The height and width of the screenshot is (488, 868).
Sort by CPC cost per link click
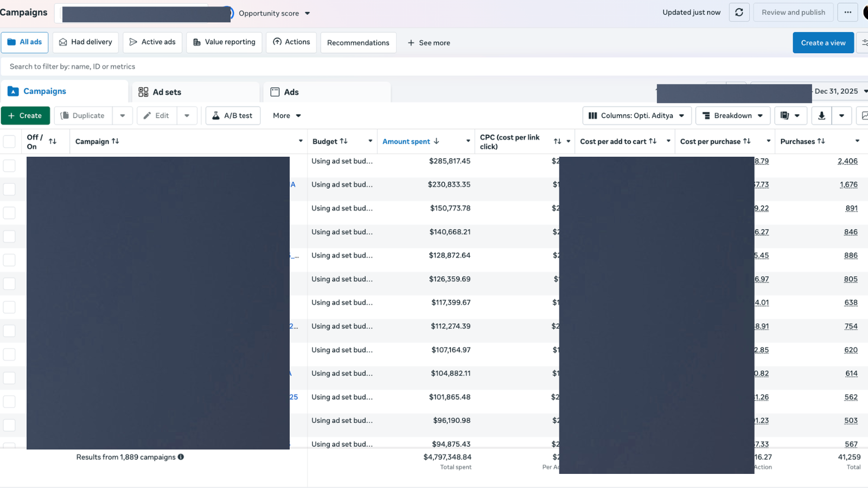(x=557, y=142)
